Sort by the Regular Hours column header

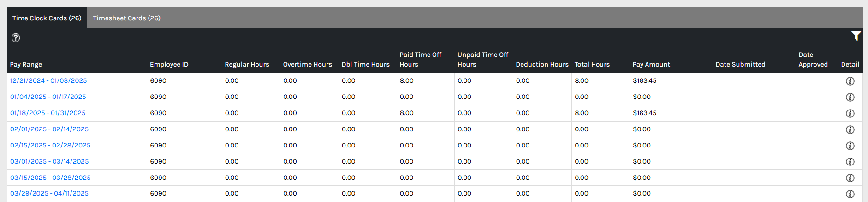[247, 64]
